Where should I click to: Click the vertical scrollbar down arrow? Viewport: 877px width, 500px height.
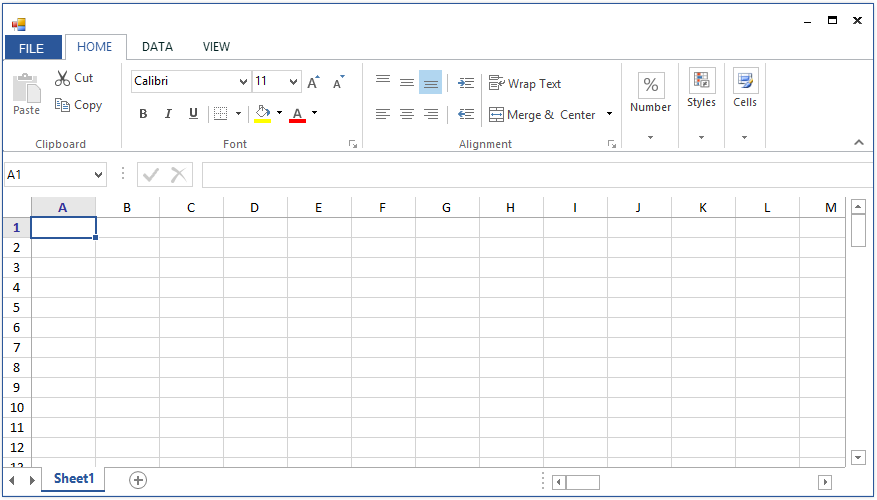(x=858, y=457)
